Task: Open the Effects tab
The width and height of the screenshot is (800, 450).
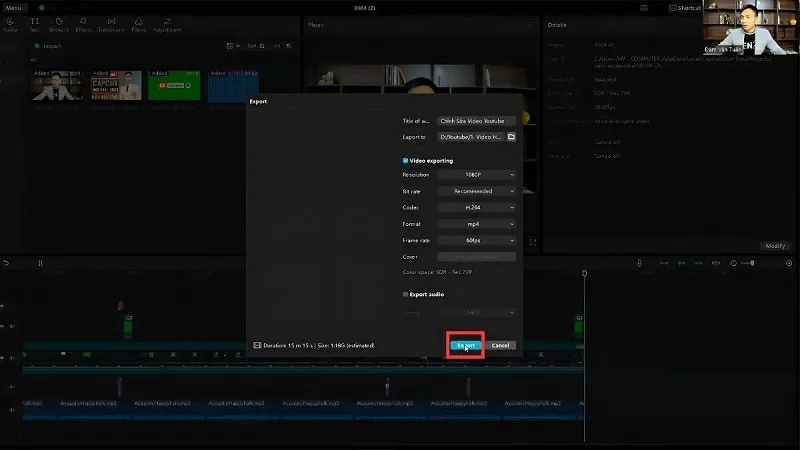Action: pyautogui.click(x=83, y=24)
